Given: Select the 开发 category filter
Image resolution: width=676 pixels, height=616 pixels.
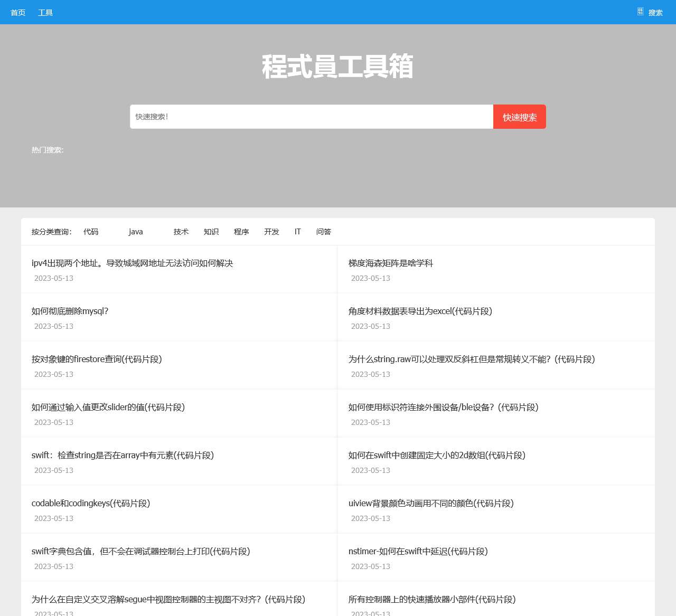Looking at the screenshot, I should [271, 232].
